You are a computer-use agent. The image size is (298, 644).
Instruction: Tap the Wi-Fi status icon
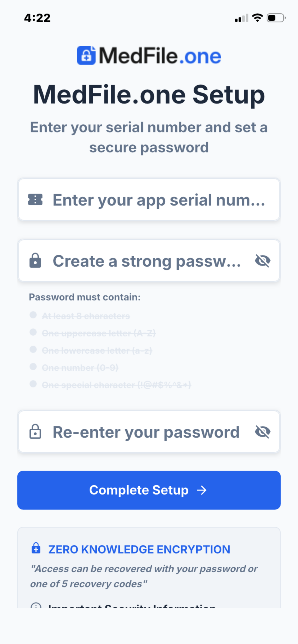(257, 18)
